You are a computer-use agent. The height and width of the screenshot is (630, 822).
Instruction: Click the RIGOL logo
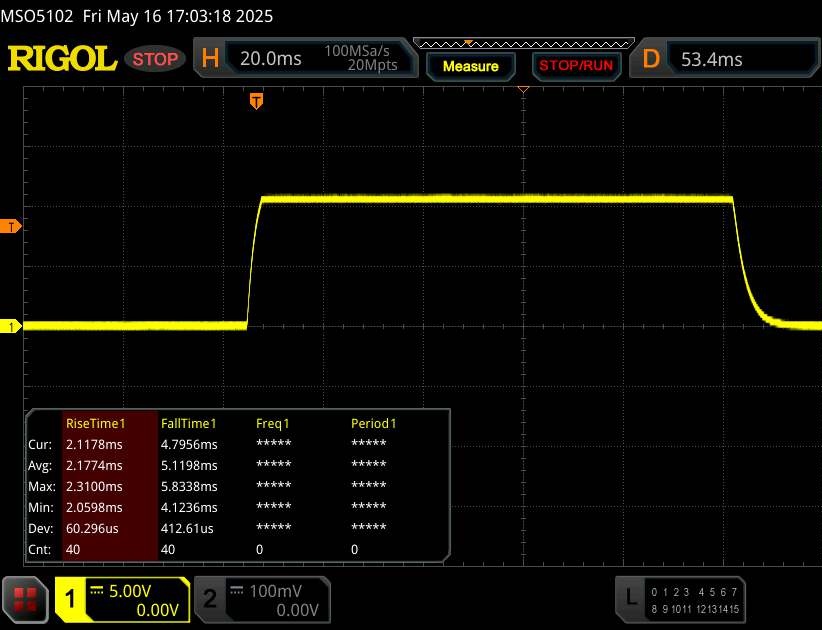coord(62,59)
